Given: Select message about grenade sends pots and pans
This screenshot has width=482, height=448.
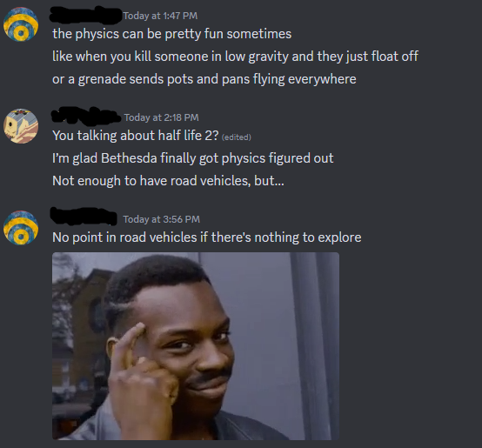Looking at the screenshot, I should click(204, 79).
